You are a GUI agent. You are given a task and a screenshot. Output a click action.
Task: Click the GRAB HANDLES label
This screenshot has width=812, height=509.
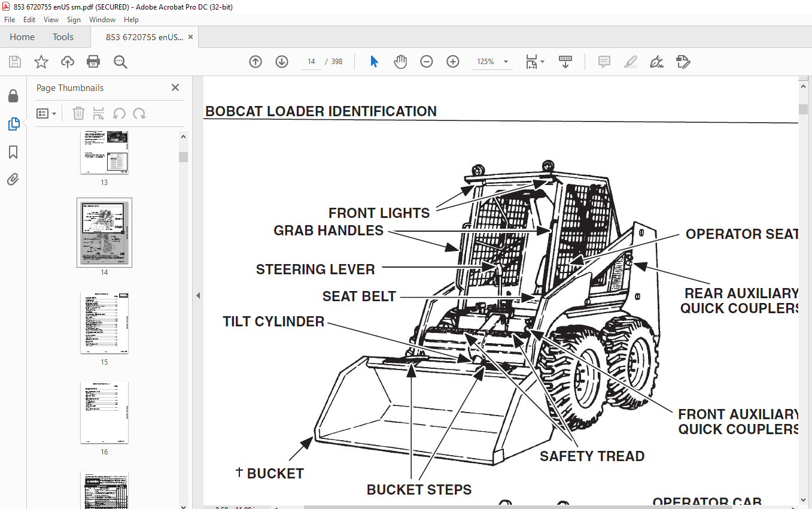(x=329, y=231)
